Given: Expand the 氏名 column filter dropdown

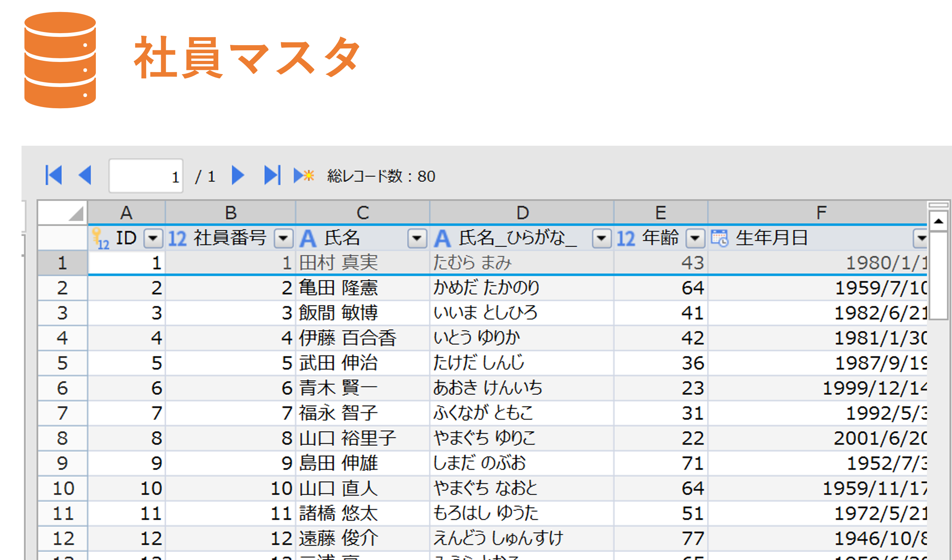Looking at the screenshot, I should [x=417, y=238].
